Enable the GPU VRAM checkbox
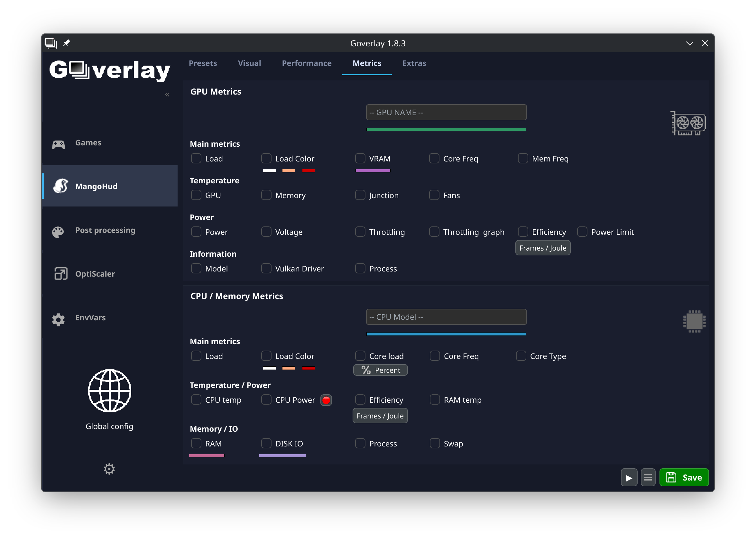The width and height of the screenshot is (756, 541). [x=360, y=158]
